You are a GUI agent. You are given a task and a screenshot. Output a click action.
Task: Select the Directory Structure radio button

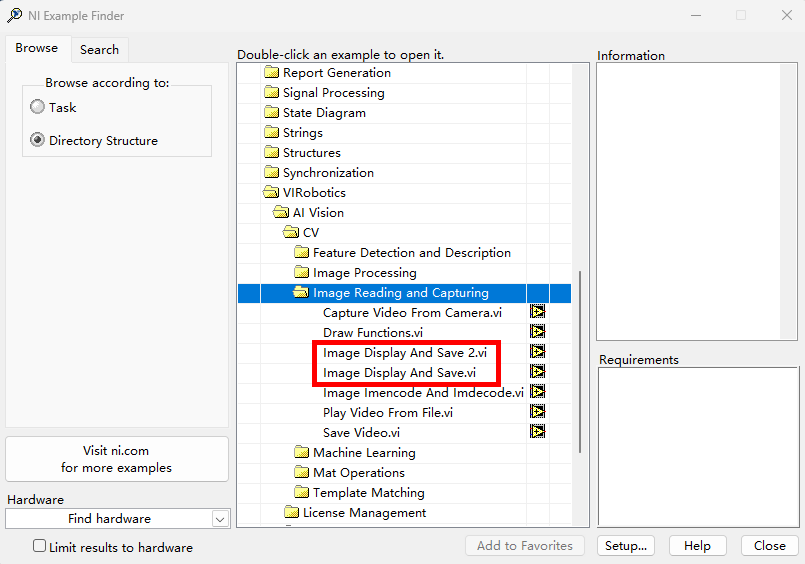click(38, 141)
